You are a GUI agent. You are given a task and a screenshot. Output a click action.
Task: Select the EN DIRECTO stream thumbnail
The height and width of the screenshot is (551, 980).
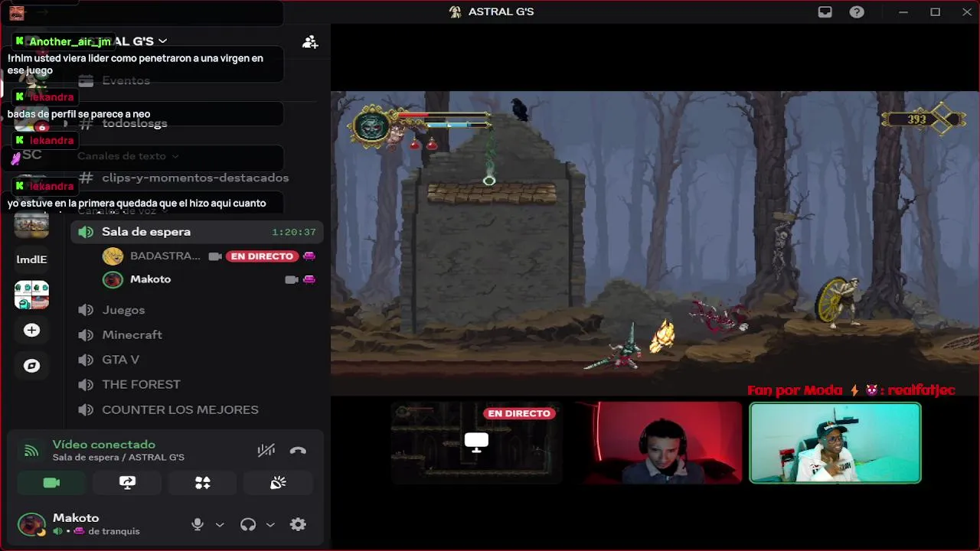[x=476, y=443]
